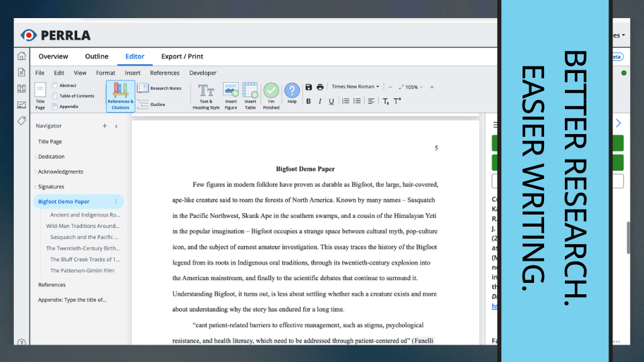This screenshot has height=362, width=644.
Task: Click the I'm Finished checkmark
Action: [271, 97]
